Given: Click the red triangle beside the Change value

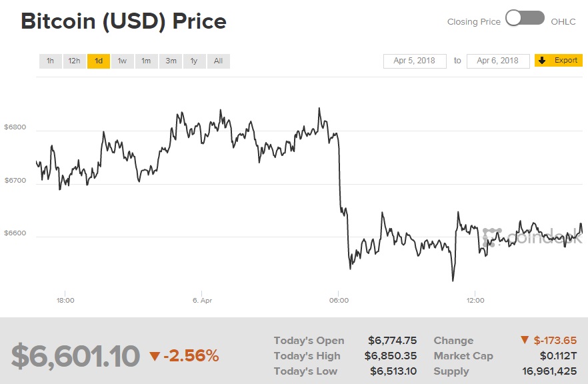Looking at the screenshot, I should pyautogui.click(x=526, y=340).
